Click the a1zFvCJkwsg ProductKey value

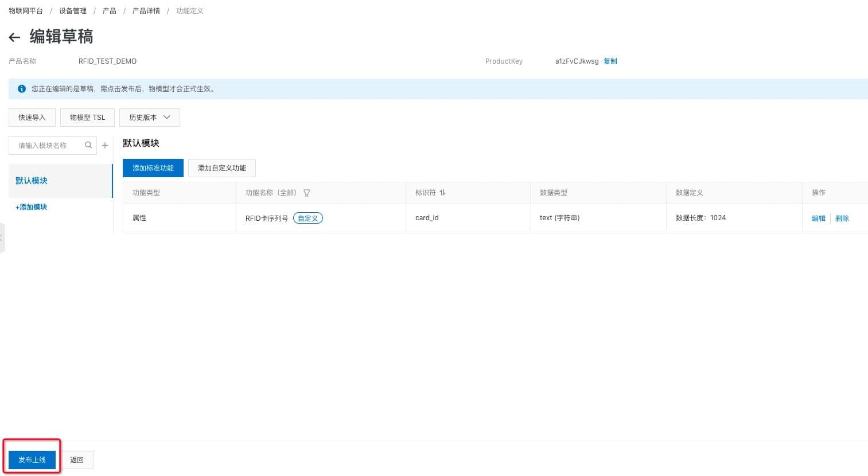click(577, 61)
